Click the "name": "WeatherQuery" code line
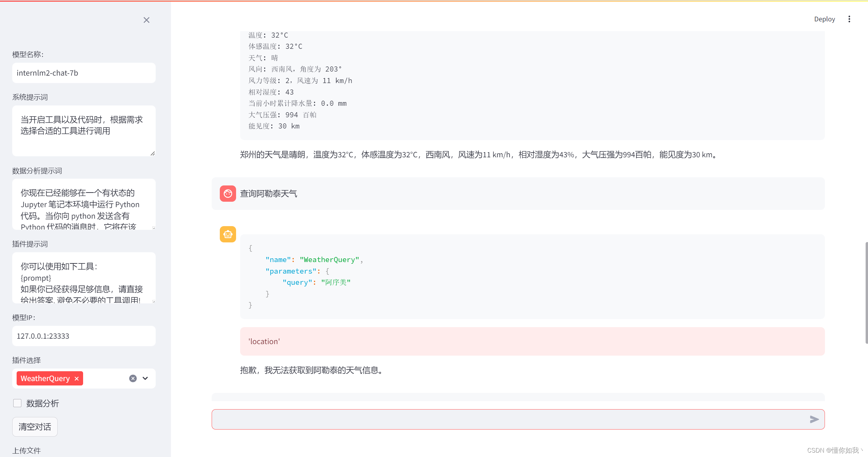 tap(314, 260)
